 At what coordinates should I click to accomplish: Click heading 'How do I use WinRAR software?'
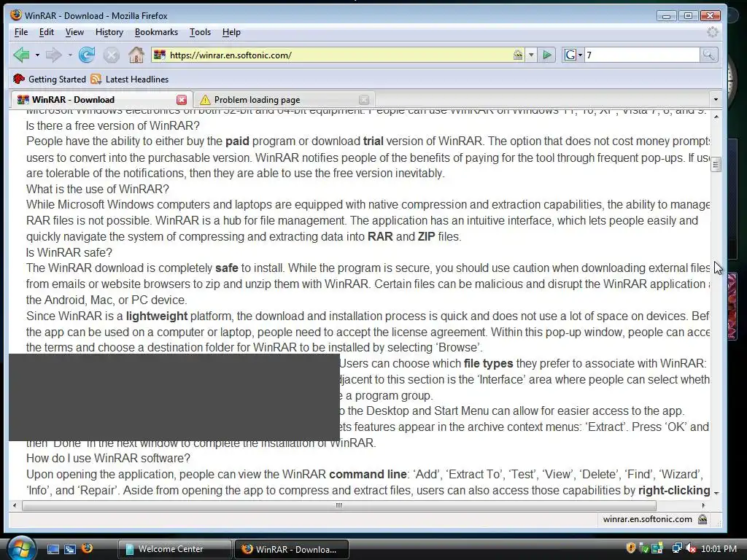click(x=108, y=458)
